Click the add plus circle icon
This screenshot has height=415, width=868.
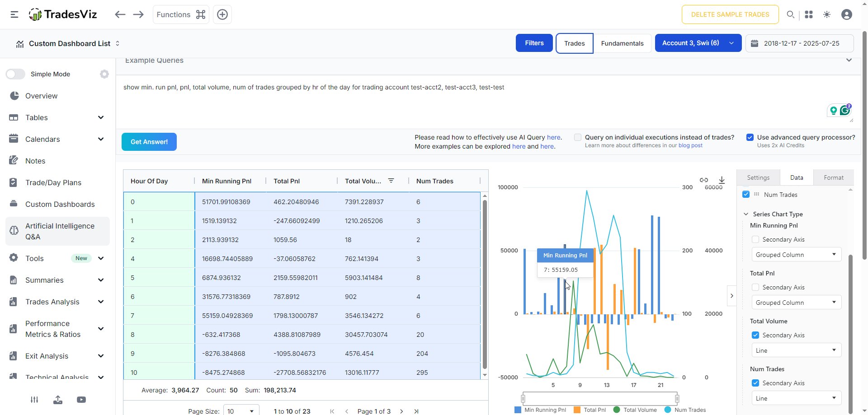pyautogui.click(x=222, y=14)
